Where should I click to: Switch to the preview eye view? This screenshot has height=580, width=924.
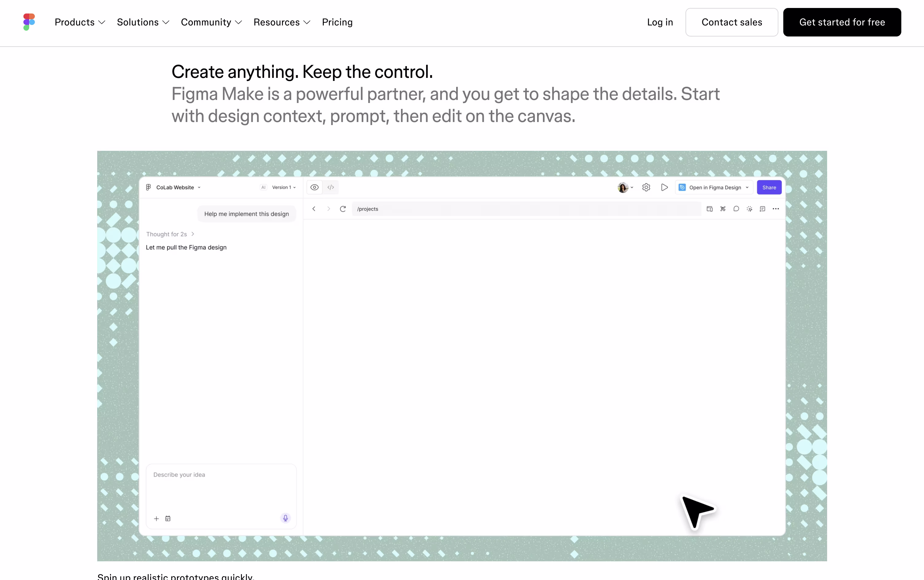pyautogui.click(x=315, y=187)
